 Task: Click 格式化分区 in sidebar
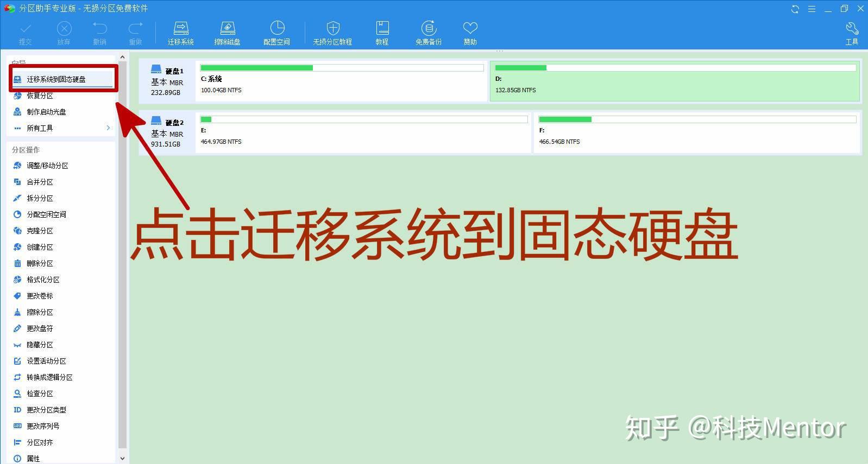tap(43, 279)
